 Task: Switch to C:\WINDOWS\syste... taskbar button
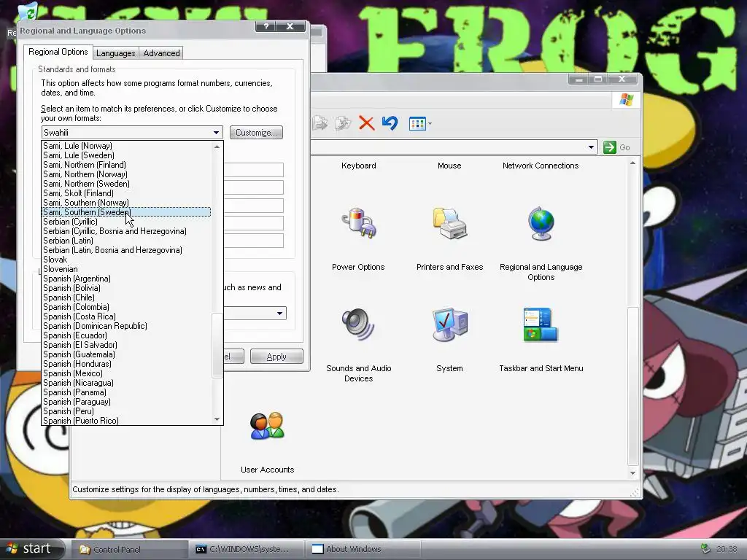coord(247,549)
